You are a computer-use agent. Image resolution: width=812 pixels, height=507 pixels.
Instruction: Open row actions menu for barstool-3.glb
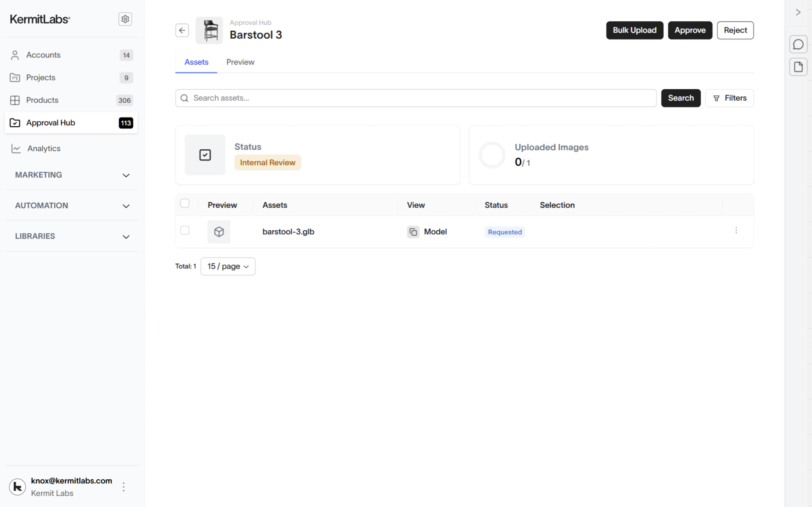click(736, 230)
